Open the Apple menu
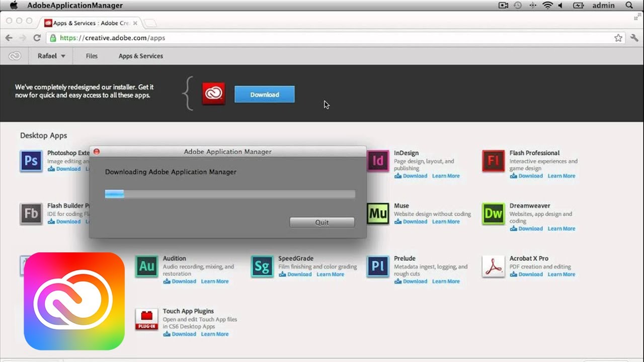Image resolution: width=644 pixels, height=362 pixels. coord(14,6)
